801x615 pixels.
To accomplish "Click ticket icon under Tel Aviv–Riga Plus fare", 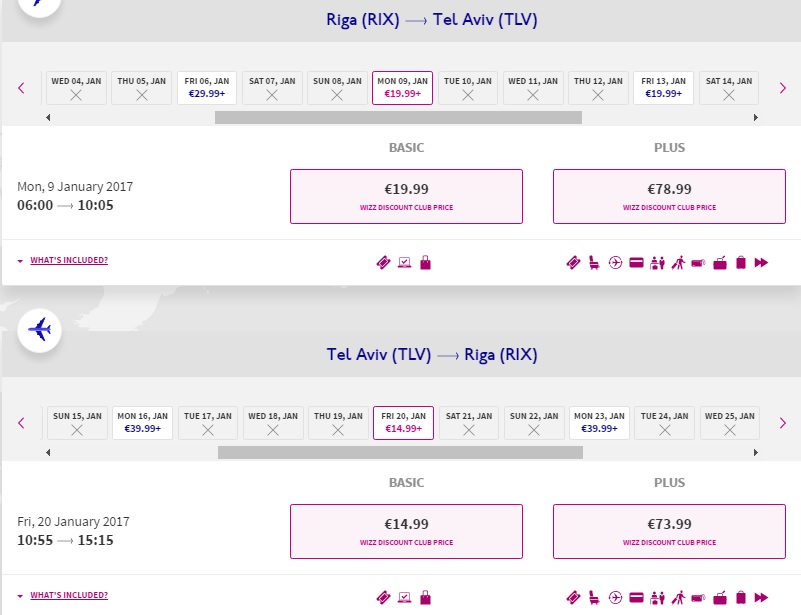I will tap(573, 597).
